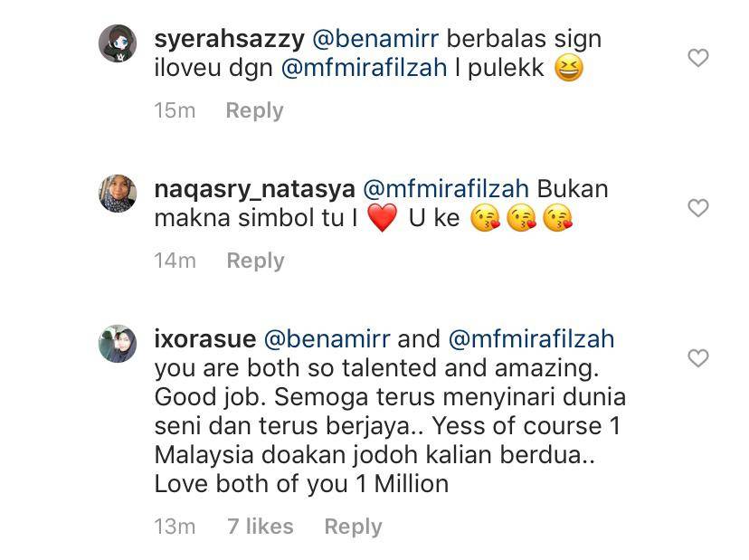Like naqasry_natasya's comment with heart icon
This screenshot has width=749, height=560.
(x=697, y=208)
